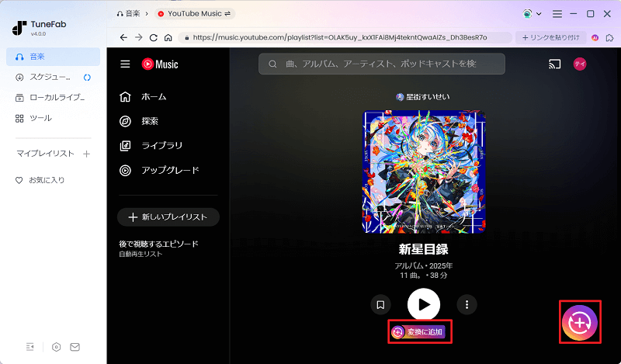Add new playlist with マイプレイリスト plus icon
The image size is (621, 364).
pos(86,154)
